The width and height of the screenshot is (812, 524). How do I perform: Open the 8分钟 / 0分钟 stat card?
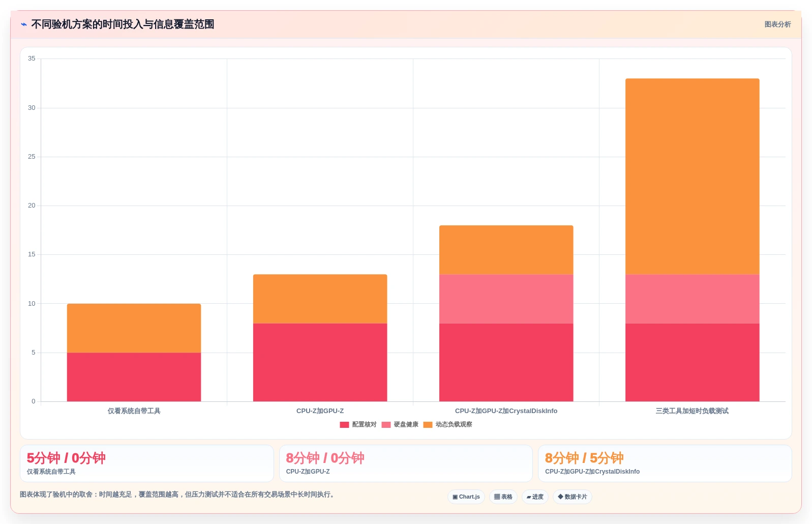click(406, 463)
